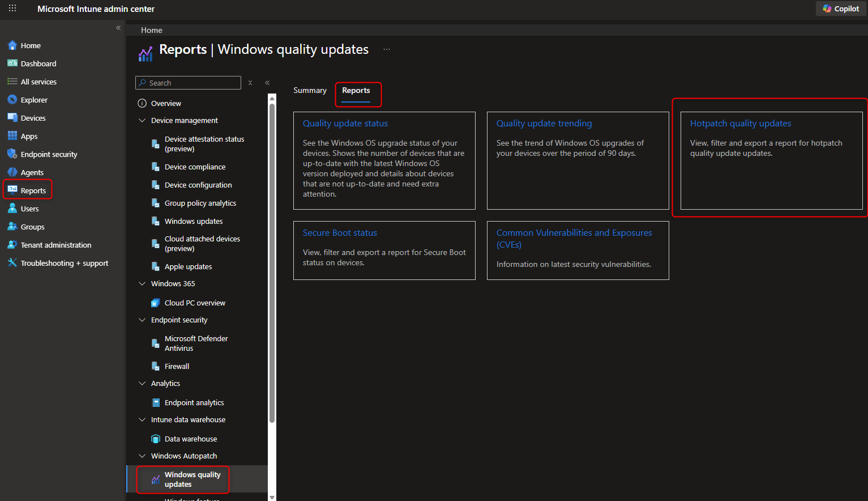Collapse the Device management section

point(142,120)
